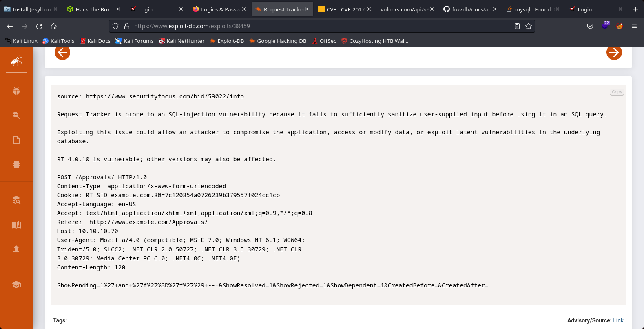Click the 'POST /Approvals/ HTTP/1.0' line
644x329 pixels.
(102, 177)
